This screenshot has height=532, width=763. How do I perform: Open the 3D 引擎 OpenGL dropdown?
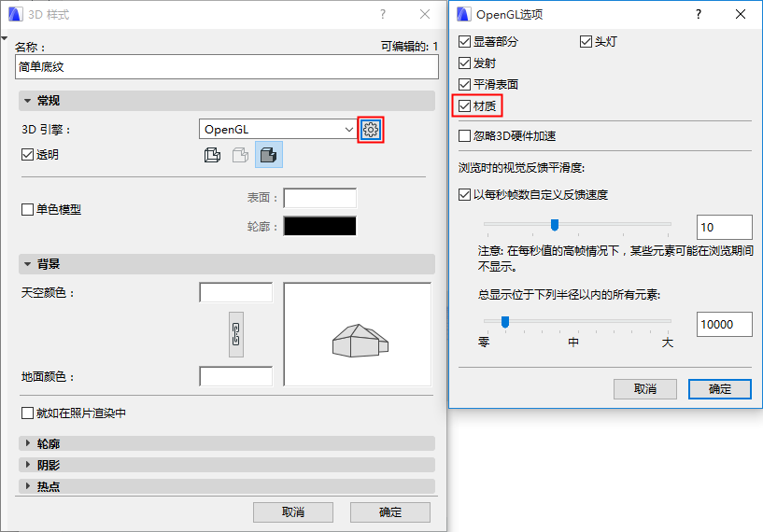pyautogui.click(x=277, y=130)
